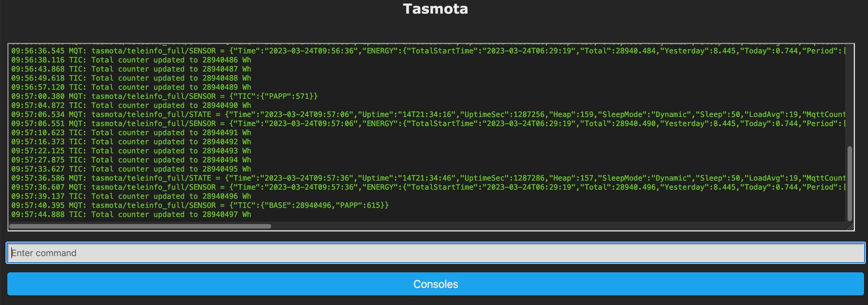Click the 09:57:06.551 SENSOR log entry

[428, 124]
